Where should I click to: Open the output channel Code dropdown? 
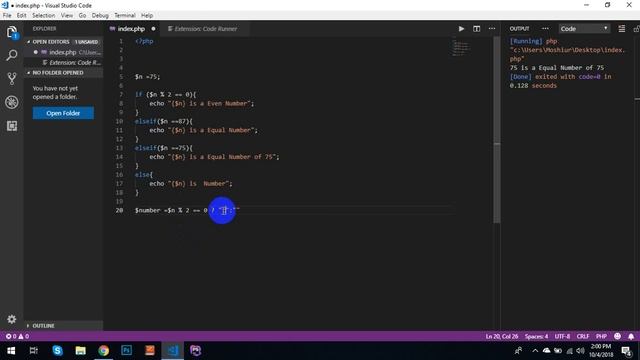coord(584,29)
